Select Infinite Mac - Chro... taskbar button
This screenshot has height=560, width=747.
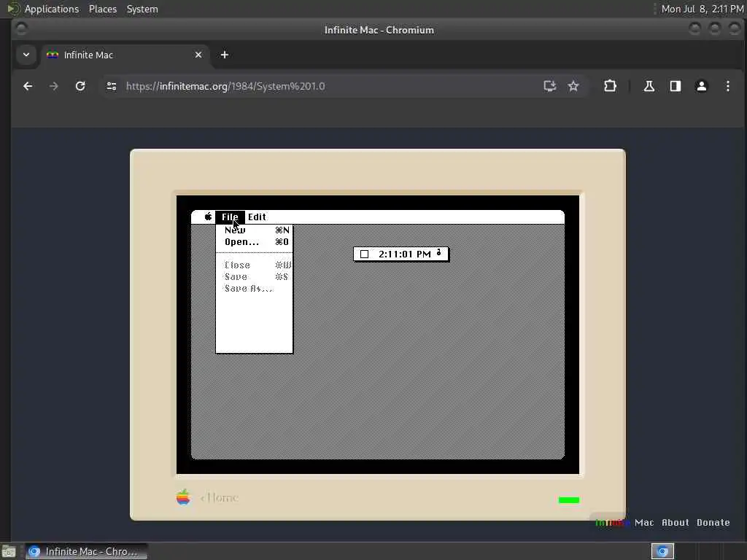pyautogui.click(x=86, y=551)
